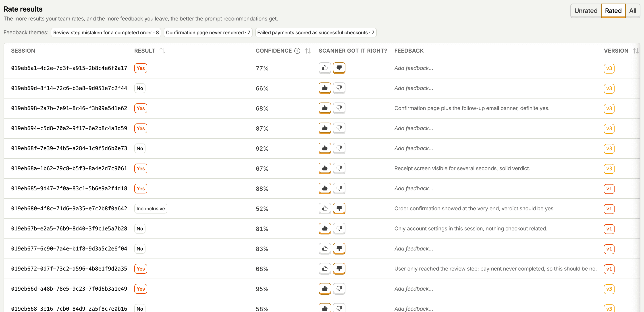Switch to the All tab
Viewport: 644px width, 312px height.
pyautogui.click(x=632, y=11)
